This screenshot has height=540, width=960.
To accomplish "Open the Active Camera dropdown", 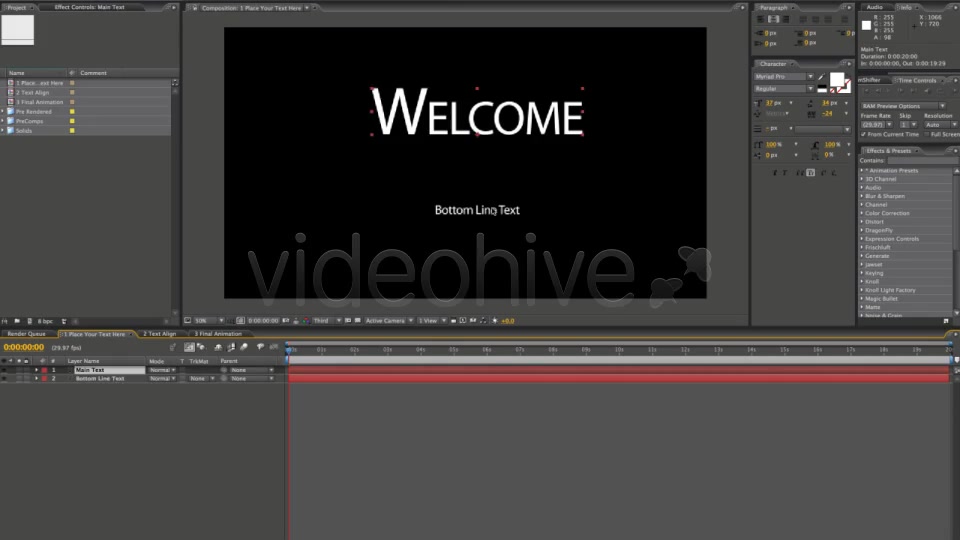I will 389,320.
